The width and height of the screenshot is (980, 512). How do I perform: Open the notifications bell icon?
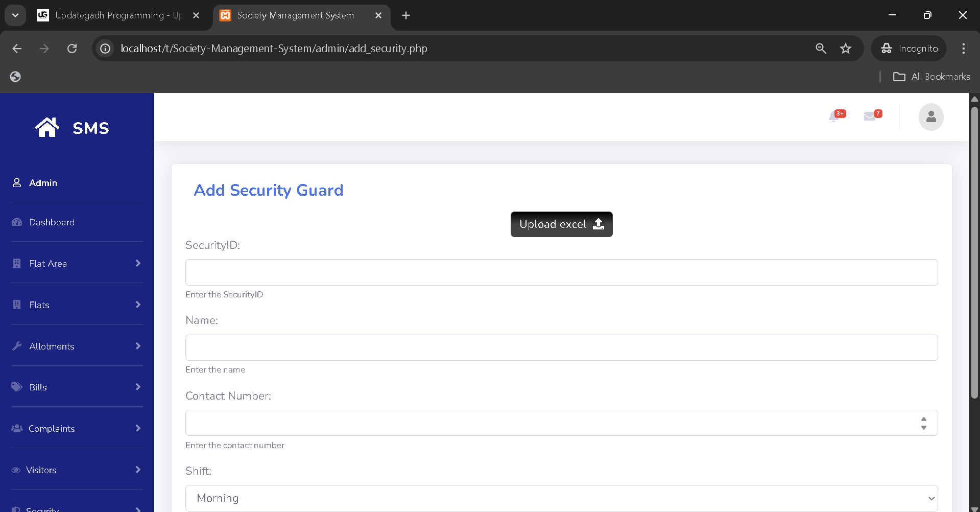pyautogui.click(x=834, y=117)
